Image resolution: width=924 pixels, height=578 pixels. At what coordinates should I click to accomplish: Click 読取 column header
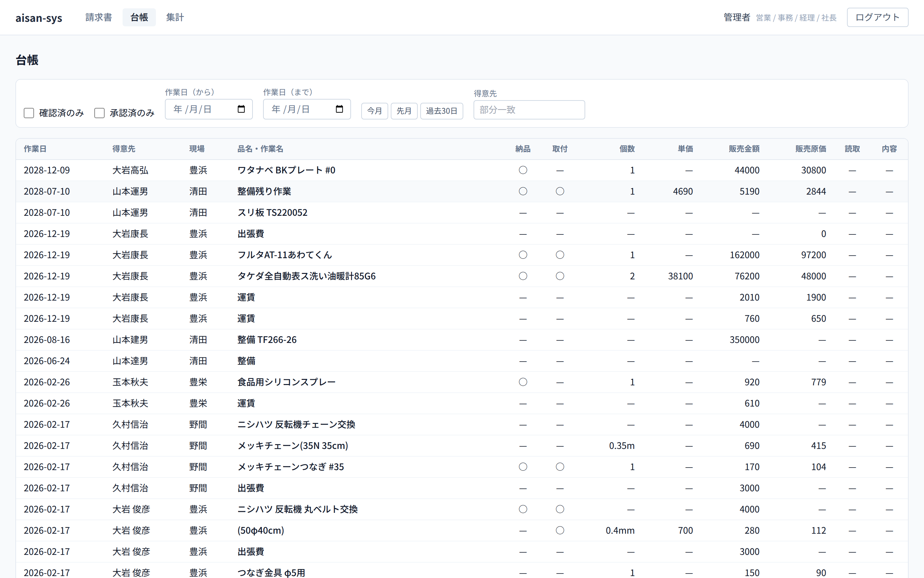click(852, 149)
